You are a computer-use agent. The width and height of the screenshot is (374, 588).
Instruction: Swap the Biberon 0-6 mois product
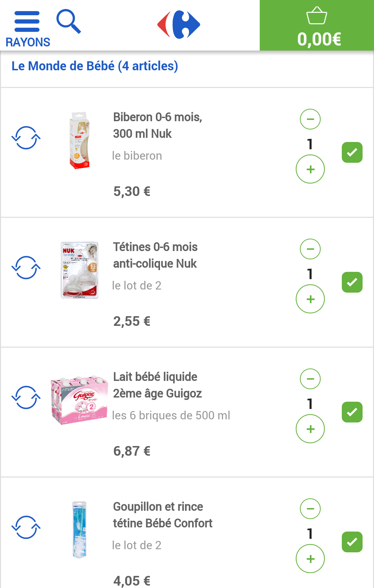coord(26,138)
